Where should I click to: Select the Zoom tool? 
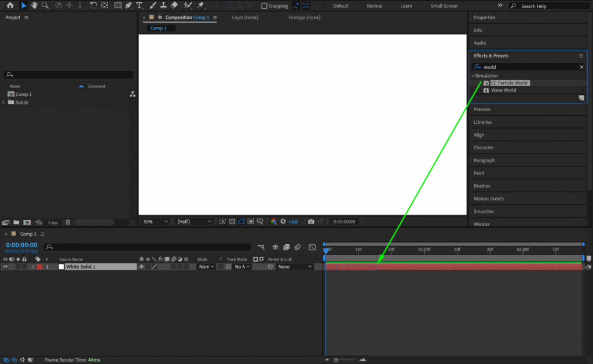click(45, 6)
